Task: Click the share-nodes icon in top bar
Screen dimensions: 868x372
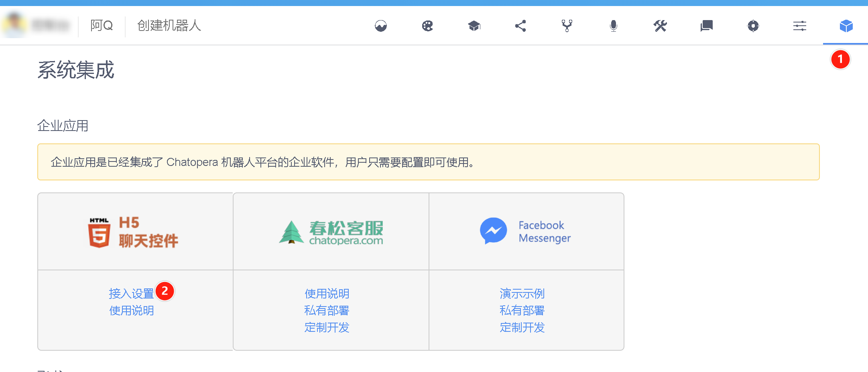Action: click(520, 26)
